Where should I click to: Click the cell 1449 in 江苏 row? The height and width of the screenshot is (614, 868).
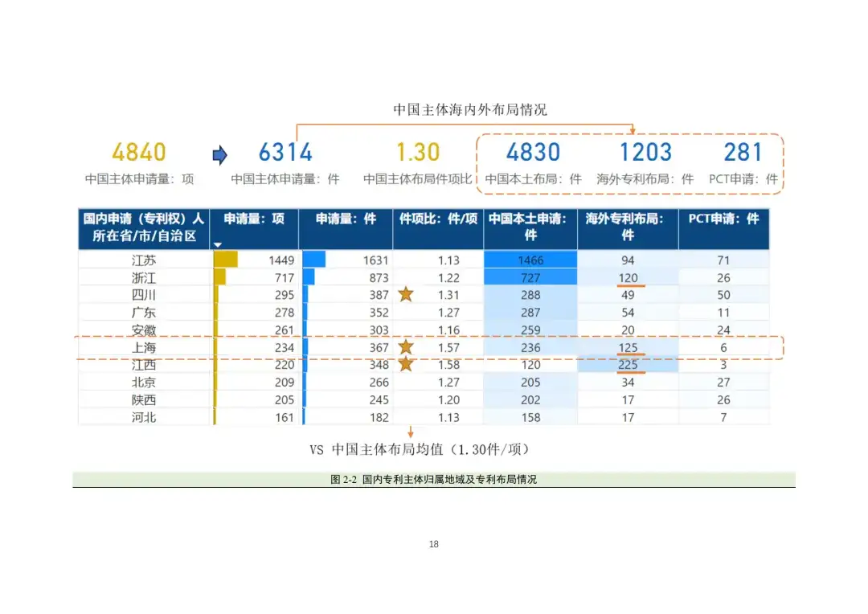[x=281, y=260]
